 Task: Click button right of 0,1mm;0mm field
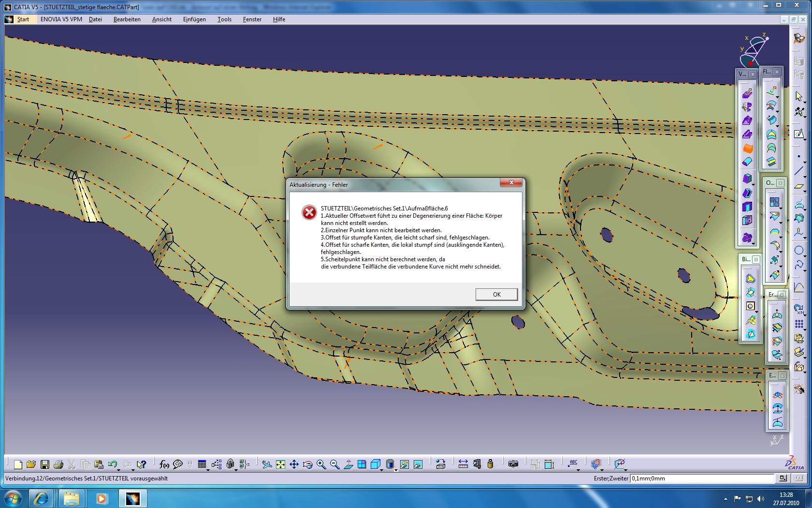(x=783, y=478)
